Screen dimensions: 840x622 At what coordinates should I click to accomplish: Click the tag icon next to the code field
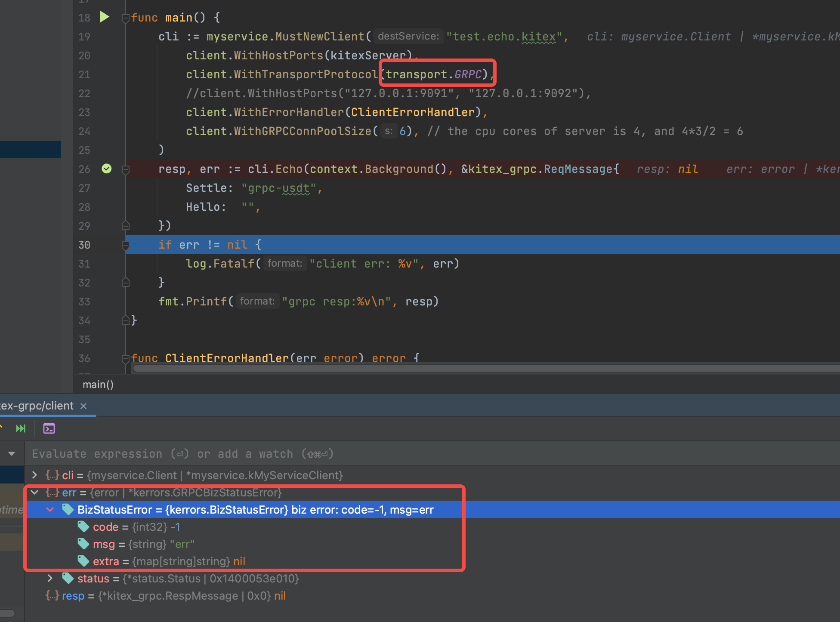click(x=83, y=527)
